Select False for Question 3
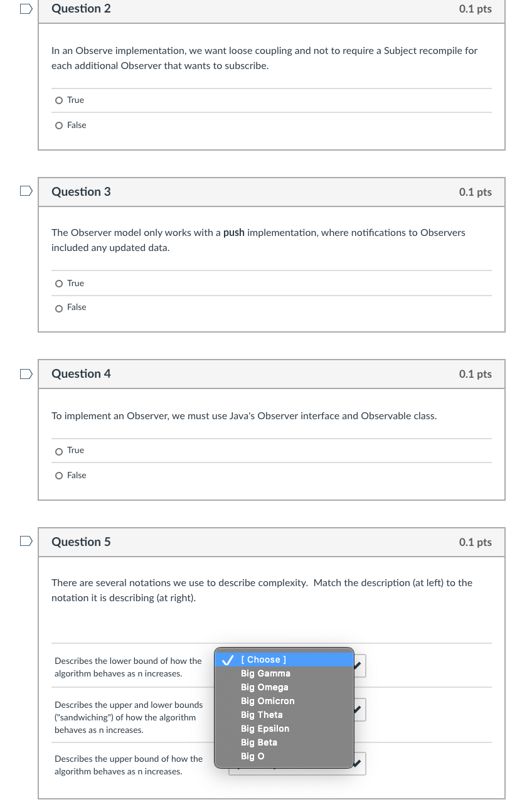This screenshot has width=532, height=807. click(x=58, y=307)
